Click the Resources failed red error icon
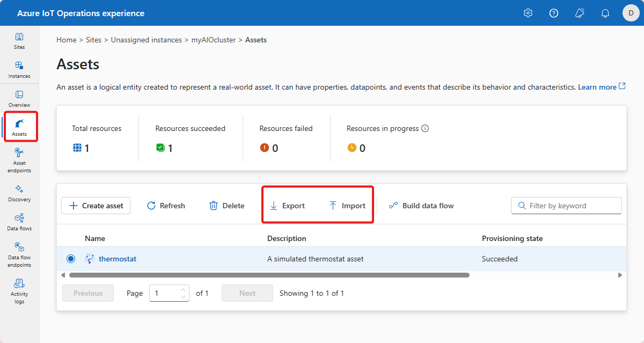The image size is (644, 343). [x=264, y=148]
